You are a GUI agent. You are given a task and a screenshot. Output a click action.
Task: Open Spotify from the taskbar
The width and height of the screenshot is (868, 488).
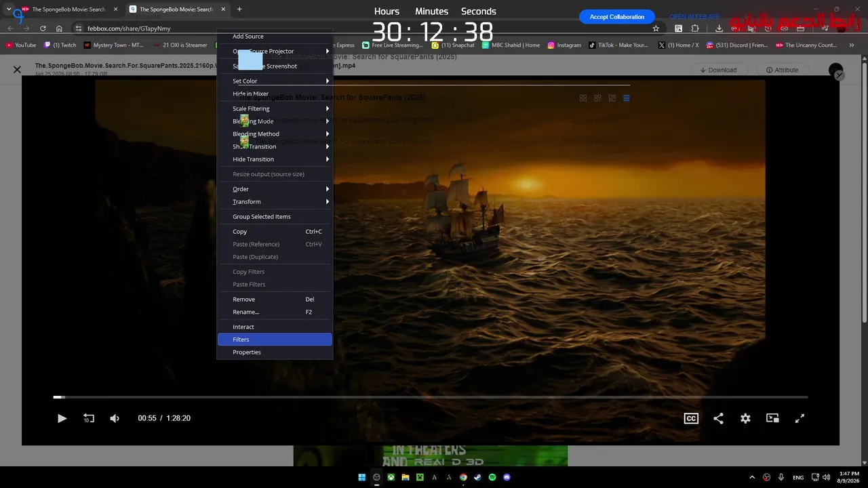click(x=492, y=477)
